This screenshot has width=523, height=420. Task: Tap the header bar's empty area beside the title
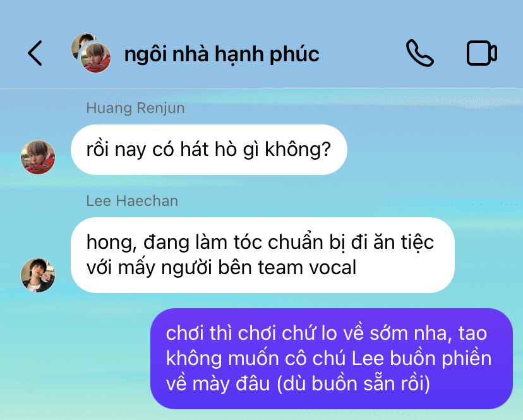pos(362,53)
